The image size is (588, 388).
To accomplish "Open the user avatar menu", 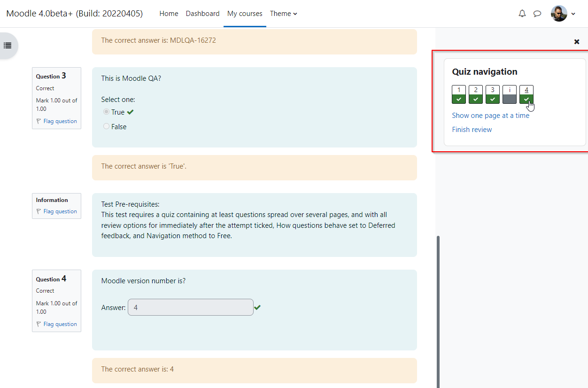I will click(563, 14).
